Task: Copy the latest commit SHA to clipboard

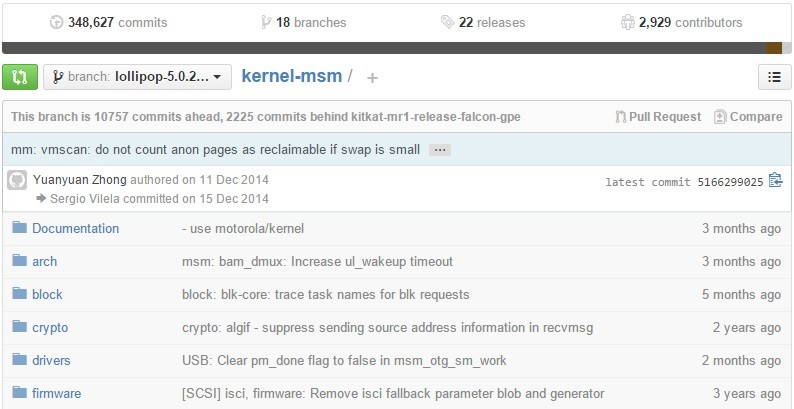Action: [x=775, y=181]
